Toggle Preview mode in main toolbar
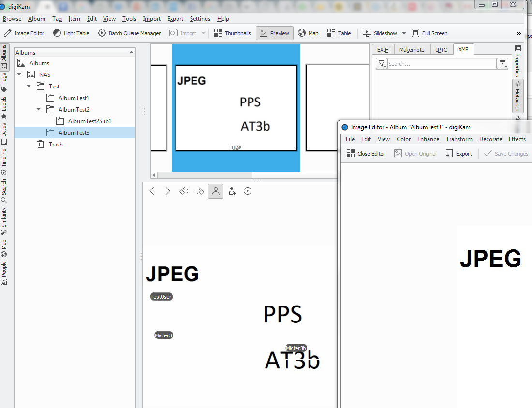Screen dimensions: 532x408 274,33
